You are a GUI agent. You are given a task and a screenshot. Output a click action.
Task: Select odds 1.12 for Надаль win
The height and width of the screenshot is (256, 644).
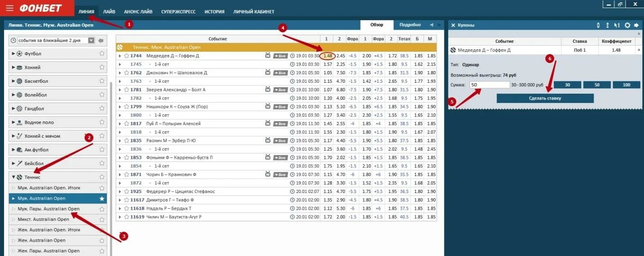tap(327, 208)
